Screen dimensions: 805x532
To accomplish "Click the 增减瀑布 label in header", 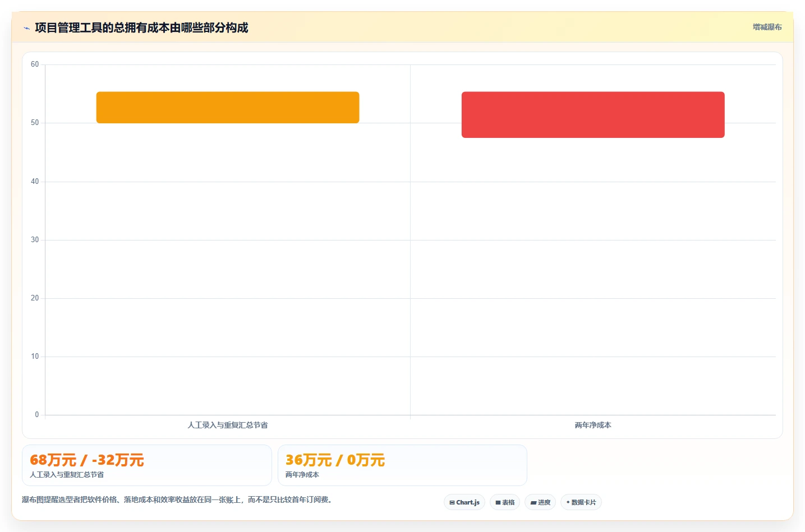I will click(767, 27).
